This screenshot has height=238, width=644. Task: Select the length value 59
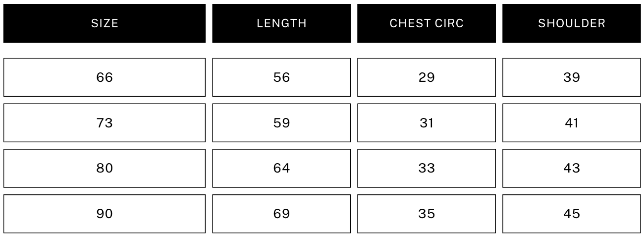point(281,123)
